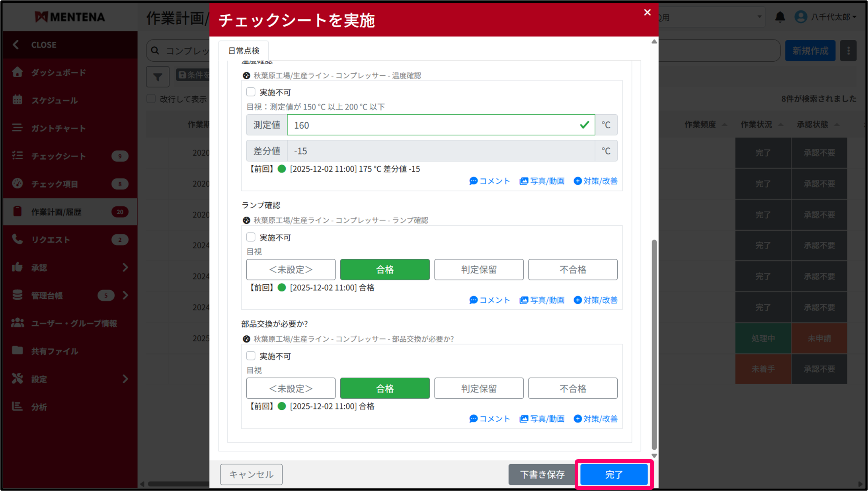Check 実施不可 for 温度確認
The height and width of the screenshot is (491, 868).
(x=251, y=92)
